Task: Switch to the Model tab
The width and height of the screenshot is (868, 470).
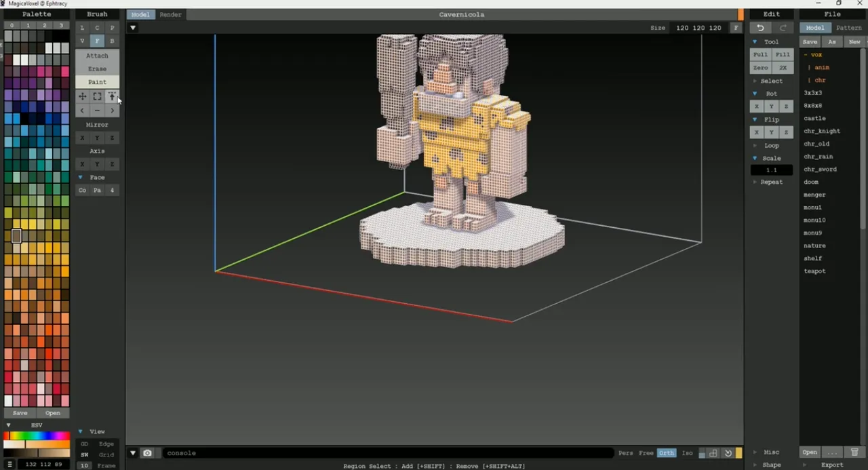Action: coord(140,14)
